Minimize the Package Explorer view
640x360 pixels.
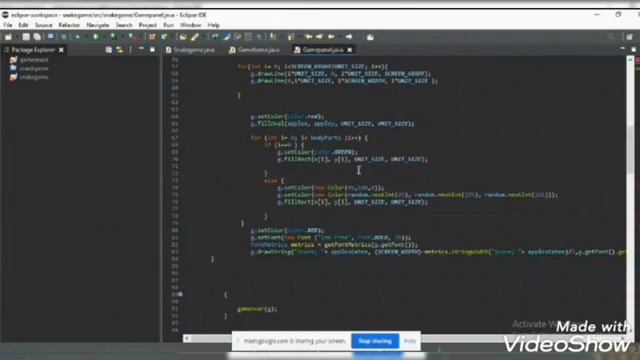[x=141, y=49]
